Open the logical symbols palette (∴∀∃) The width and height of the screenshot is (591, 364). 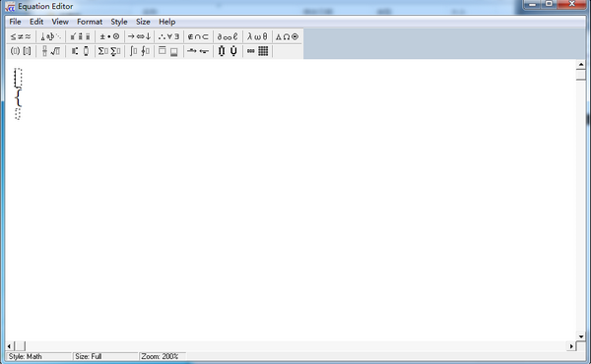pos(168,36)
